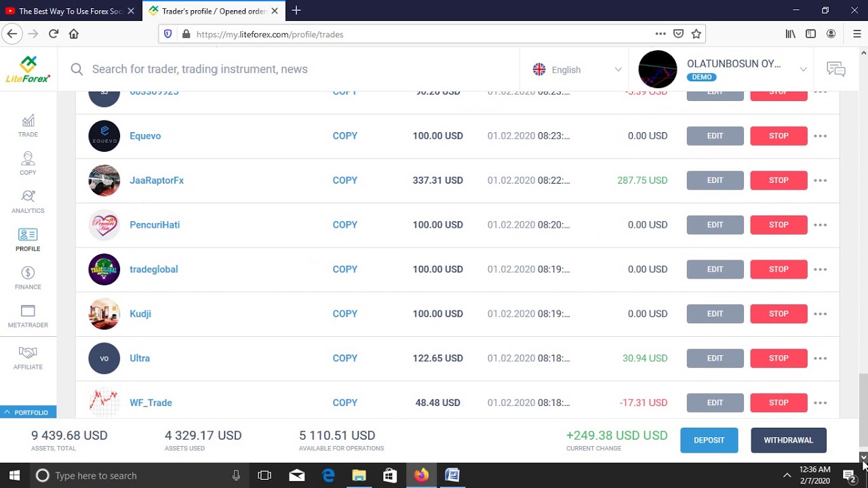Open Finance in the sidebar
868x488 pixels.
[x=28, y=278]
